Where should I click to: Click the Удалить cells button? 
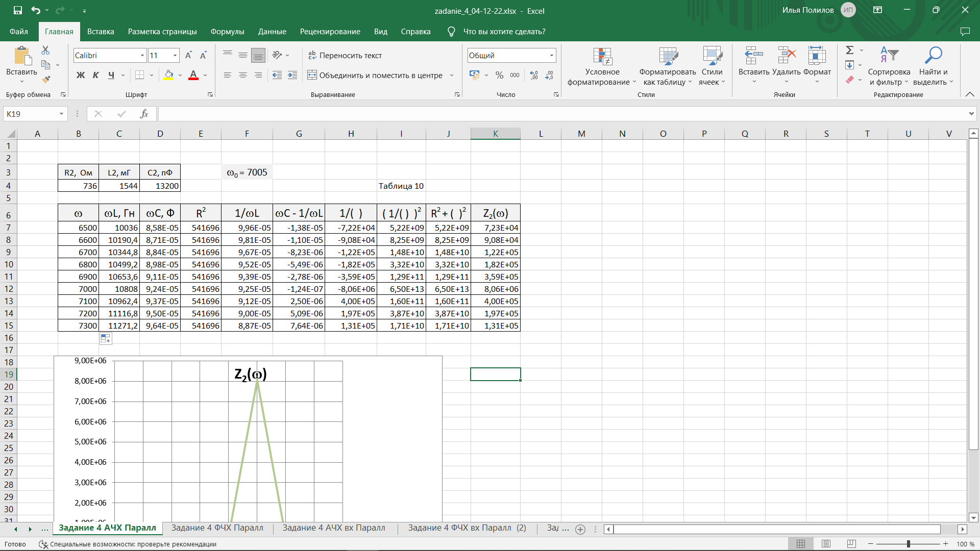[786, 66]
